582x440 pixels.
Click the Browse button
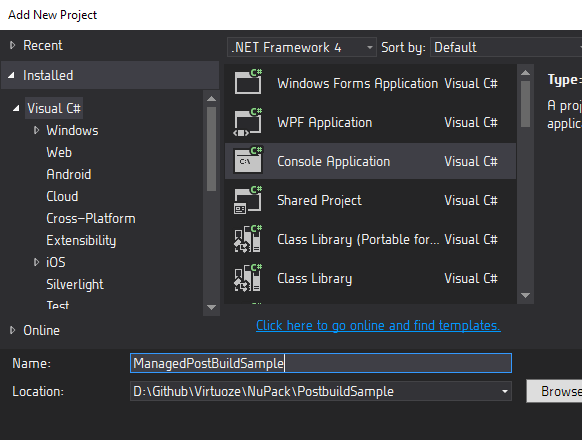pyautogui.click(x=554, y=391)
